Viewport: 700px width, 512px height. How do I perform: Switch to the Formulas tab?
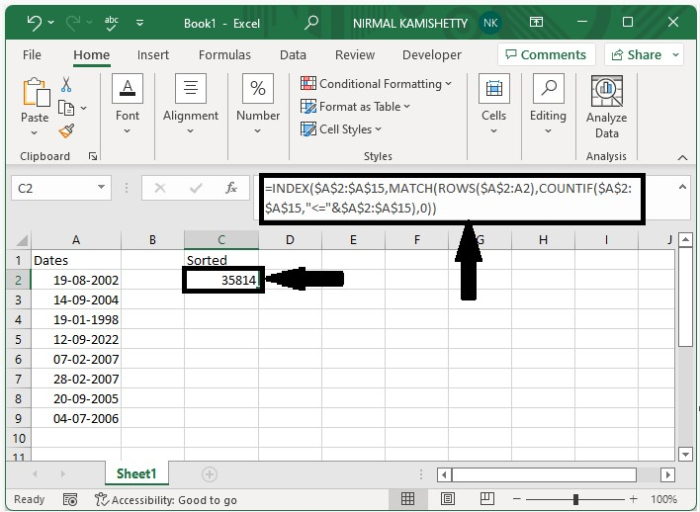click(225, 55)
